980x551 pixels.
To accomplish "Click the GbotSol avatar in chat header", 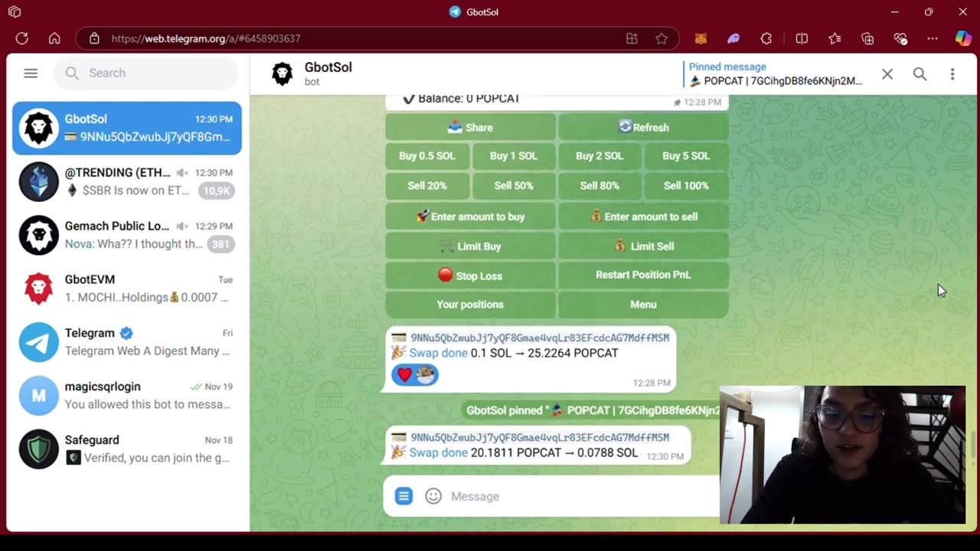I will pos(283,74).
